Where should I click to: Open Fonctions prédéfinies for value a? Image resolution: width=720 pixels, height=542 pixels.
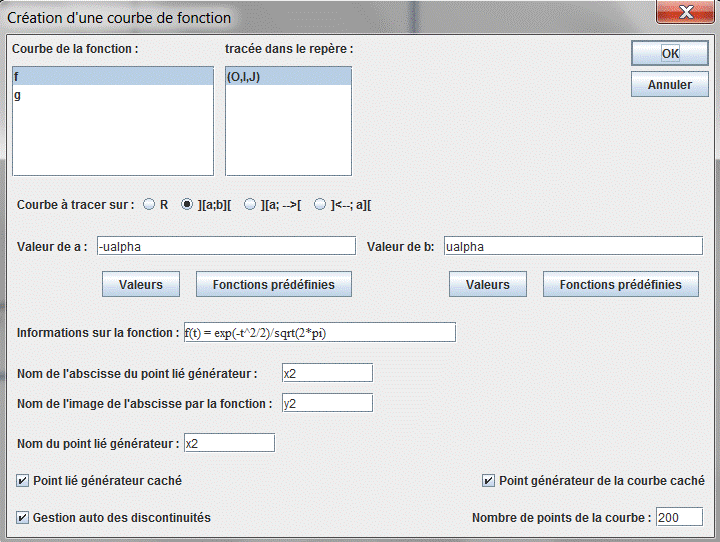(274, 284)
